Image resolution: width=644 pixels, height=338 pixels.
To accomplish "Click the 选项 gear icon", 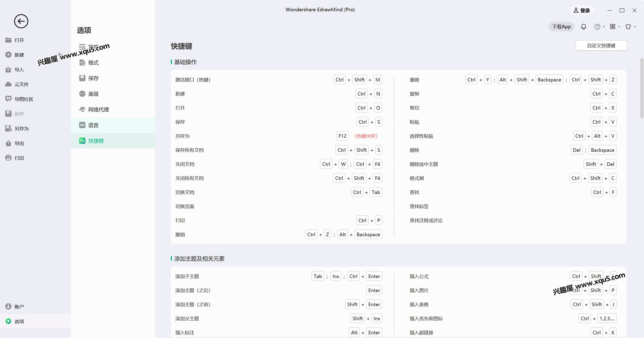I will pyautogui.click(x=8, y=321).
